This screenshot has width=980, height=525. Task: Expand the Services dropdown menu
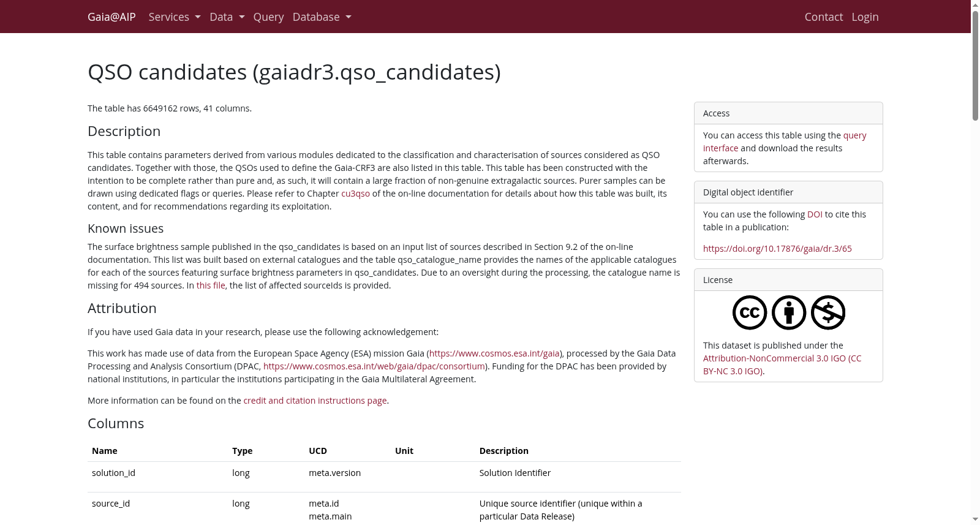coord(175,17)
